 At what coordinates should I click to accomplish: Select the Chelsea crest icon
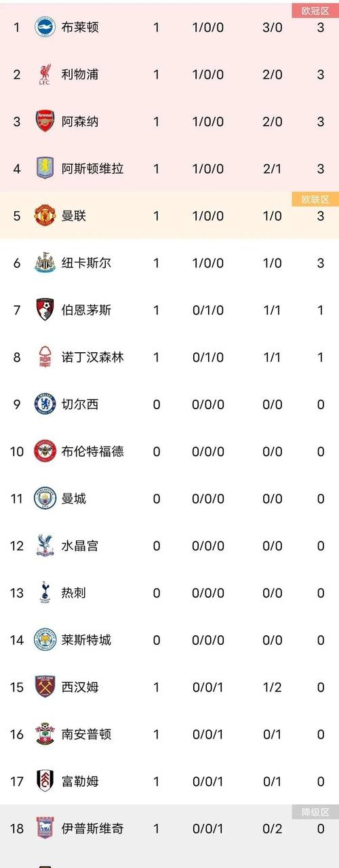point(45,404)
